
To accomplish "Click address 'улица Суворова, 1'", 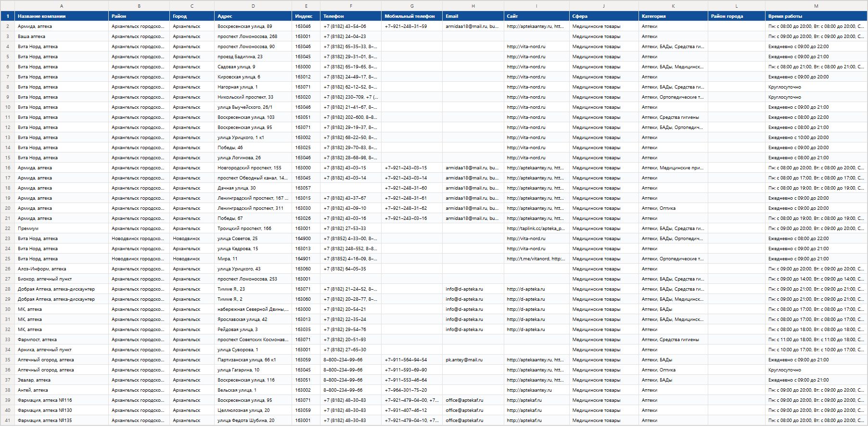I will click(x=253, y=350).
